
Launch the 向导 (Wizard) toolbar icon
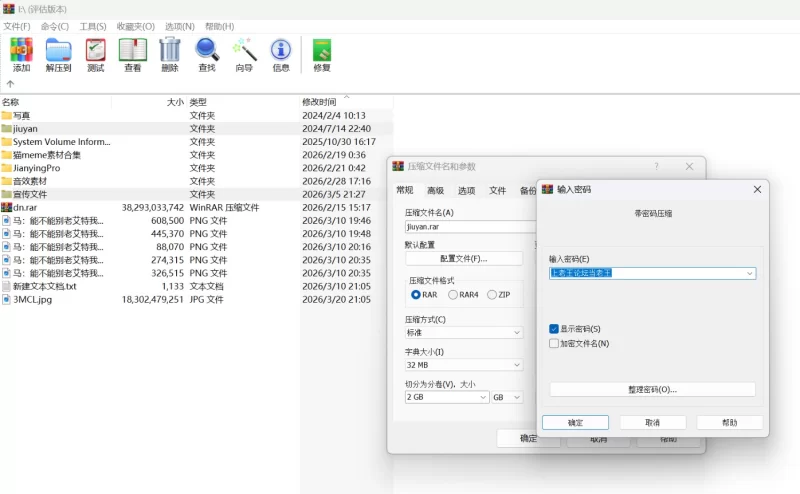[x=244, y=54]
